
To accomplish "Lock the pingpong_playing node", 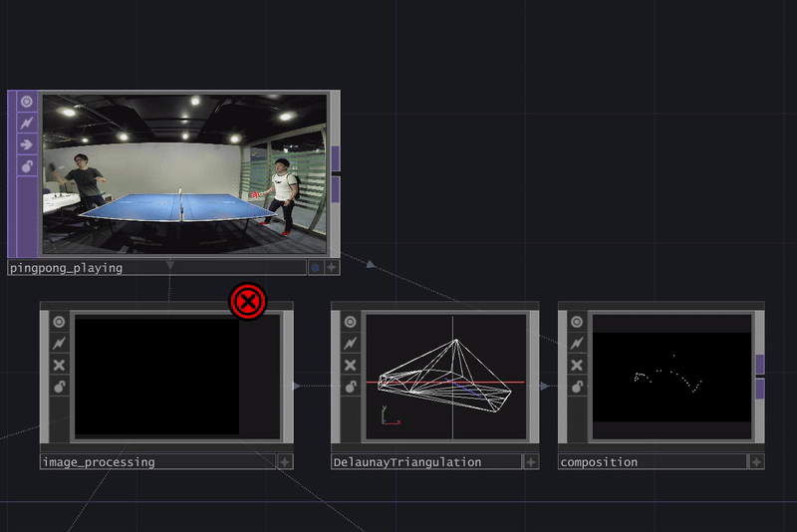I will (27, 166).
